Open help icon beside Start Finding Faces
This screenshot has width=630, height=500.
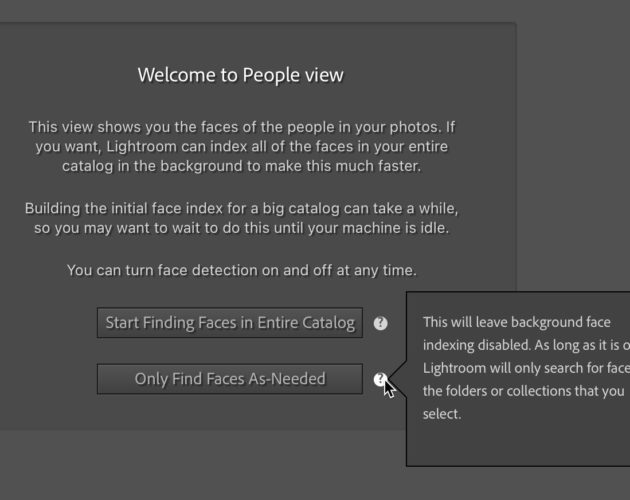pos(380,323)
